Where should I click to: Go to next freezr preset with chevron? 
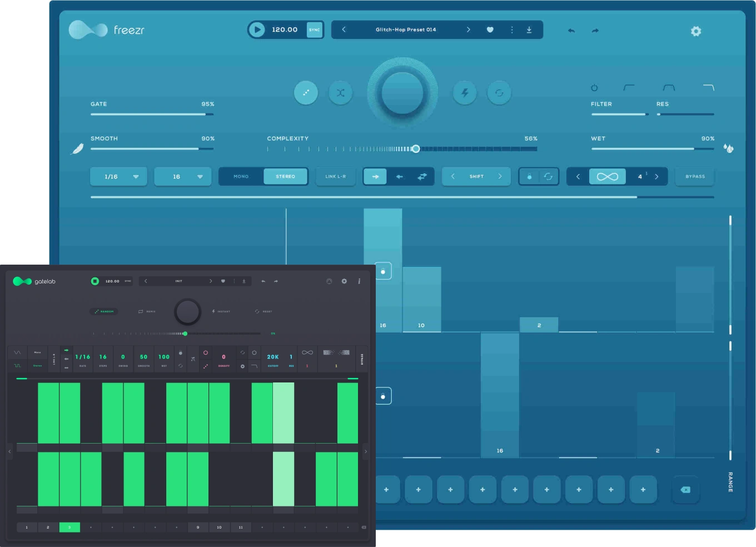pyautogui.click(x=468, y=30)
